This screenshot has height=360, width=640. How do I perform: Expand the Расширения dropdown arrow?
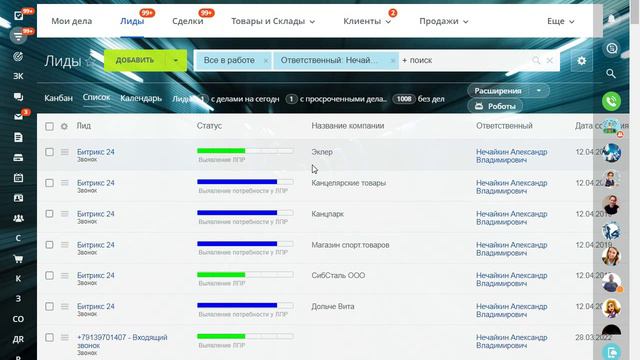(539, 91)
